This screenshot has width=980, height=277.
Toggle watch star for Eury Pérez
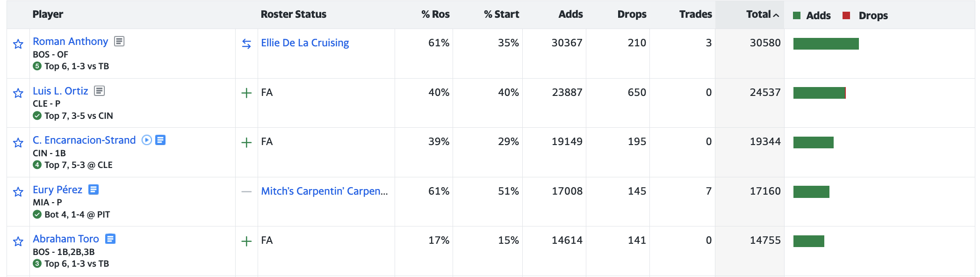pos(18,192)
